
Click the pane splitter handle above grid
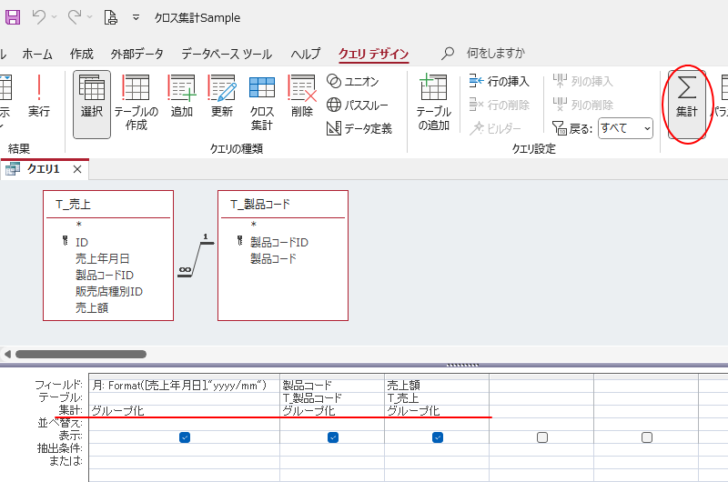463,365
